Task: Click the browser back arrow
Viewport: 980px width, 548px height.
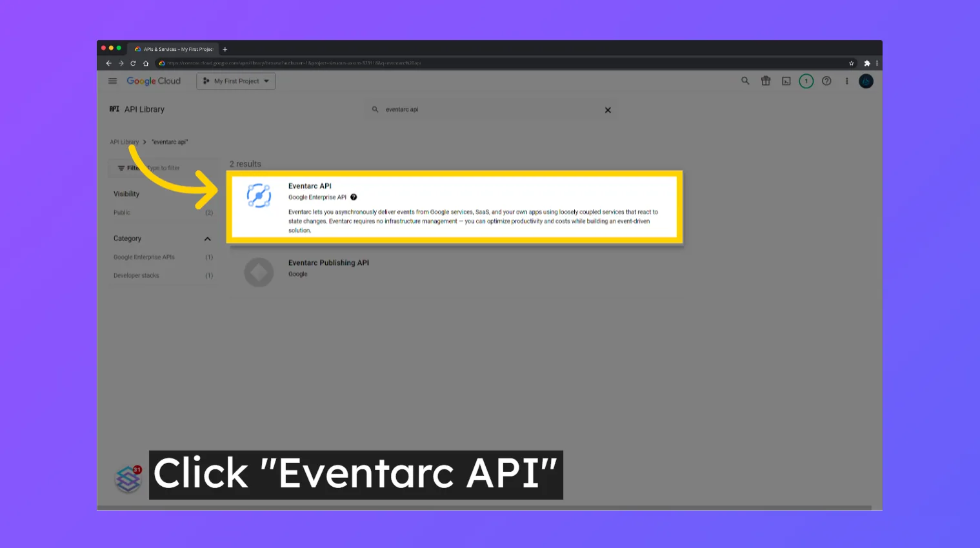Action: pos(108,63)
